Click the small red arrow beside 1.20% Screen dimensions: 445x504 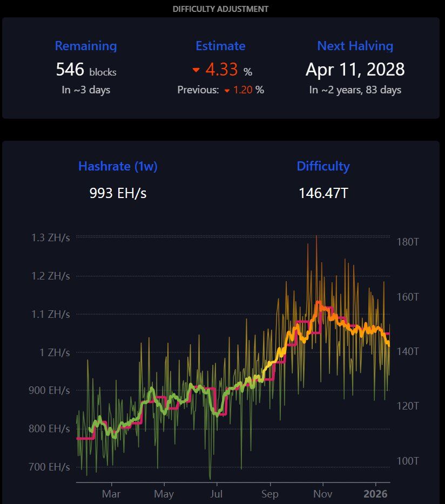click(x=227, y=91)
